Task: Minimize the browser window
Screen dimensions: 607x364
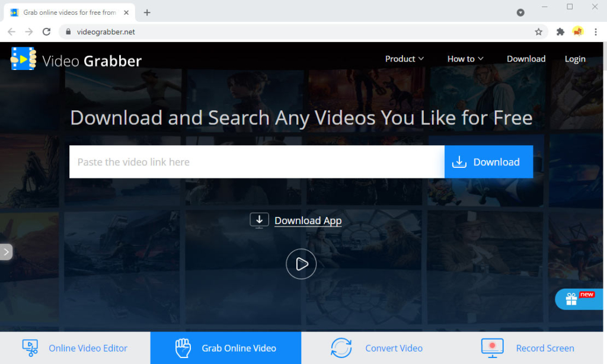Action: [545, 7]
